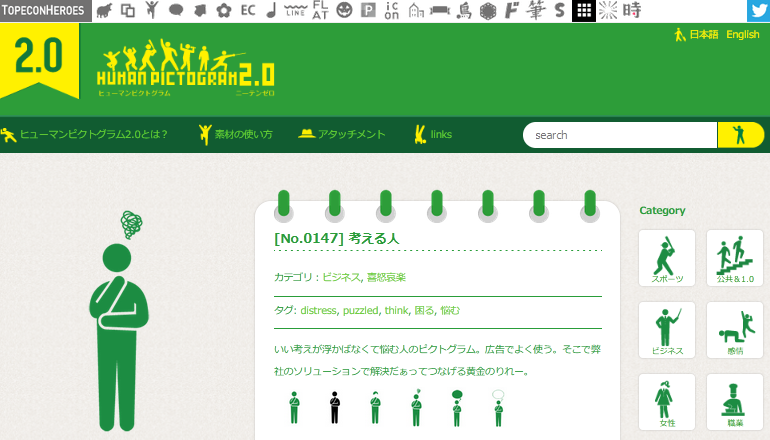Click the bold F icon in top bar

pos(512,10)
